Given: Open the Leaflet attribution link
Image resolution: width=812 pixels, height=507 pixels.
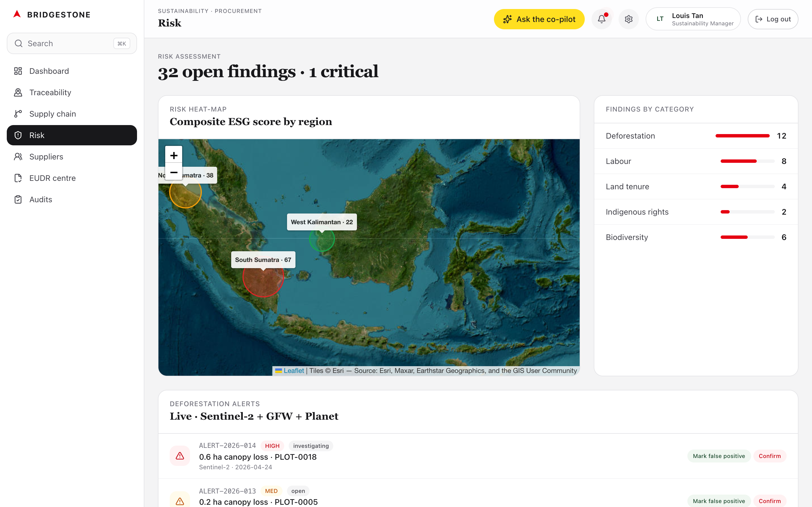Looking at the screenshot, I should 294,370.
